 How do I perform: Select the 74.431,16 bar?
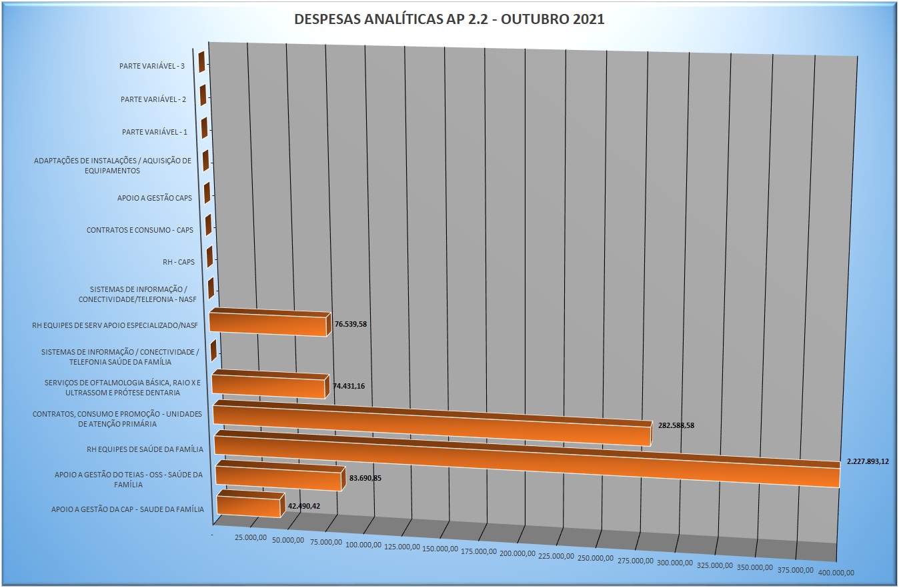[270, 385]
